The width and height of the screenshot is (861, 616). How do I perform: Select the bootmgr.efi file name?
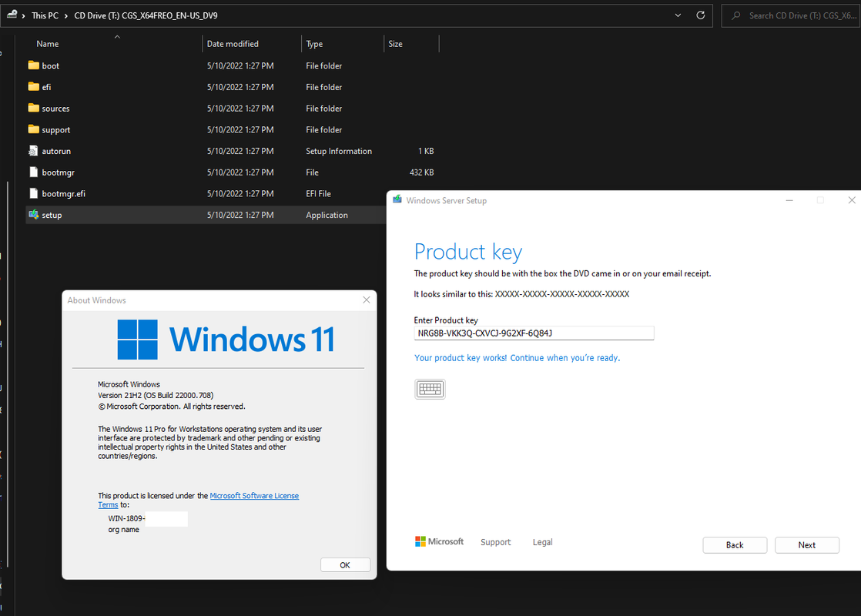coord(64,194)
